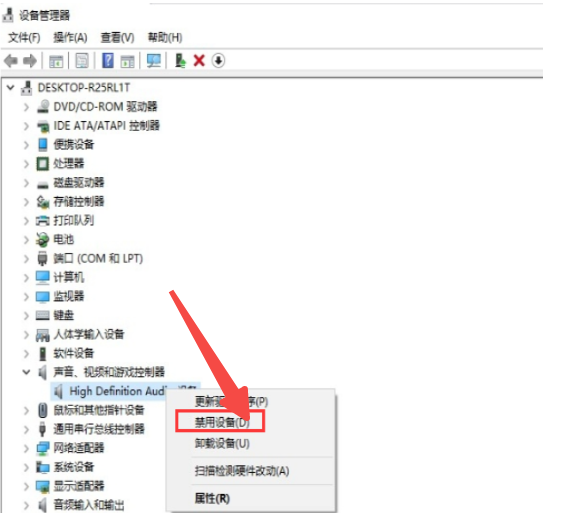Image resolution: width=565 pixels, height=518 pixels.
Task: Select the DESKTOP-R25RL1T root label
Action: (84, 88)
